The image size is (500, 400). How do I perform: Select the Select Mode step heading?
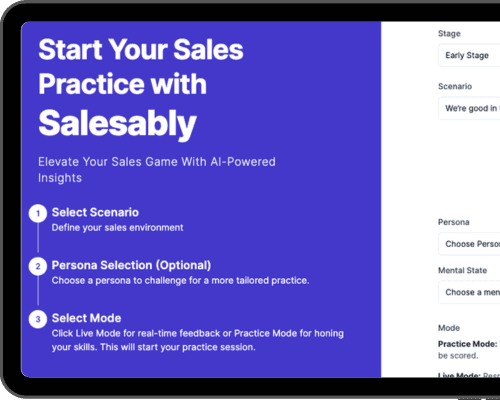coord(86,318)
